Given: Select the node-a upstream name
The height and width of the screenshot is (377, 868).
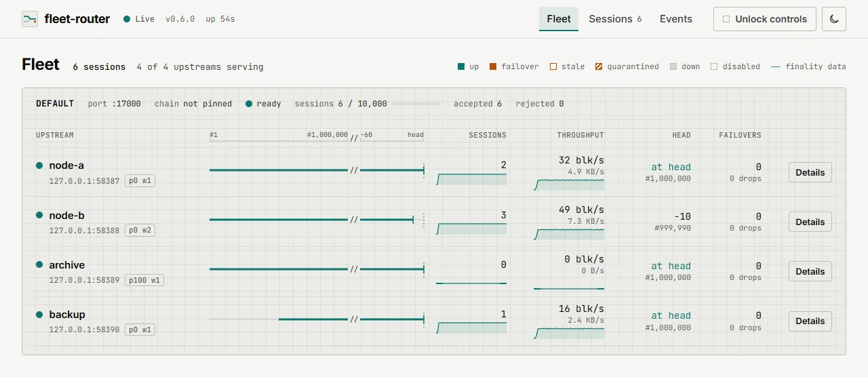Looking at the screenshot, I should [x=66, y=165].
